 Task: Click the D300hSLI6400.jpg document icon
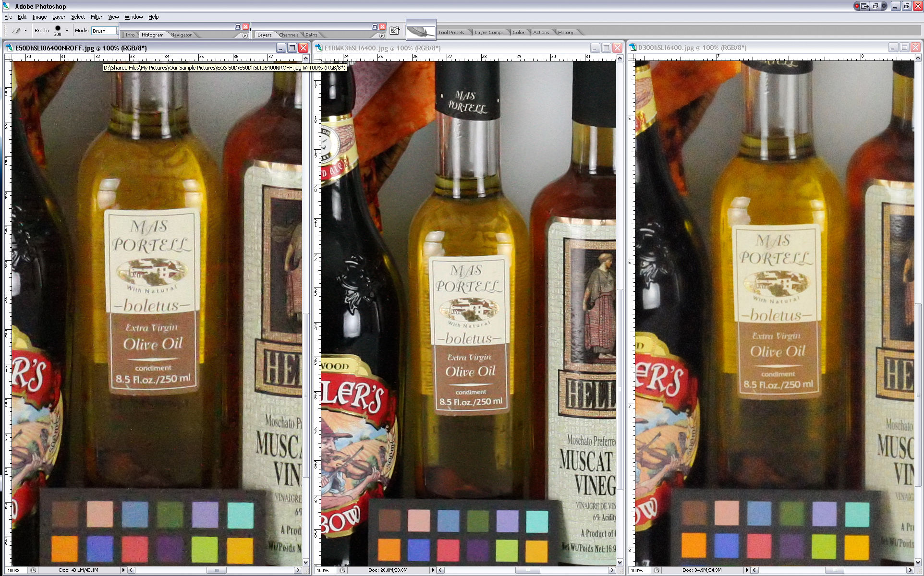[633, 47]
